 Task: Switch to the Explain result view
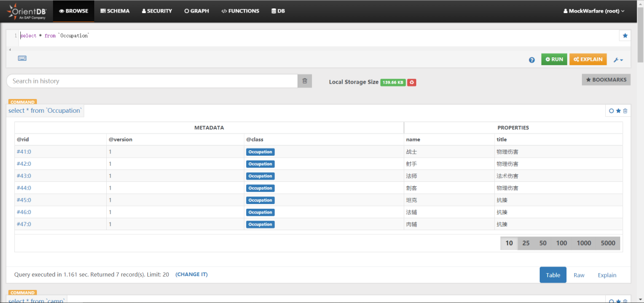607,275
